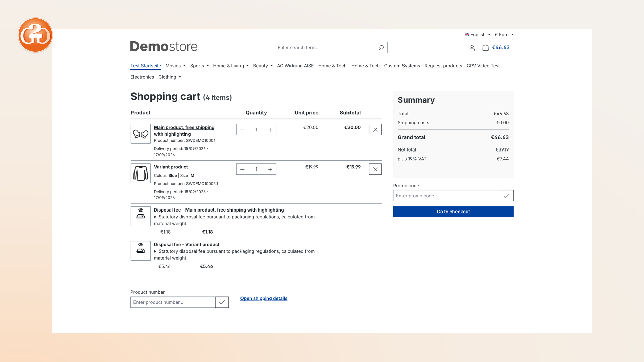Expand disposal fee details for Variant product
Image resolution: width=644 pixels, height=362 pixels.
[x=155, y=251]
